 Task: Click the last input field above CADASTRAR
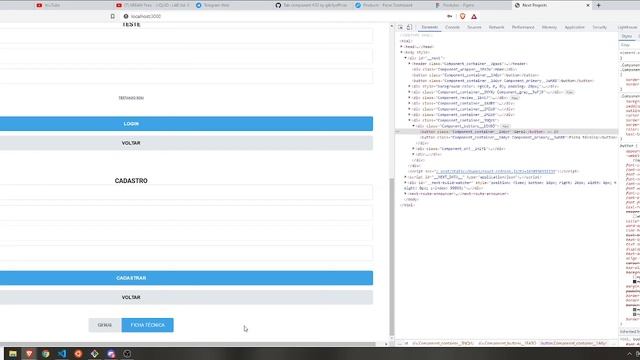[x=186, y=253]
